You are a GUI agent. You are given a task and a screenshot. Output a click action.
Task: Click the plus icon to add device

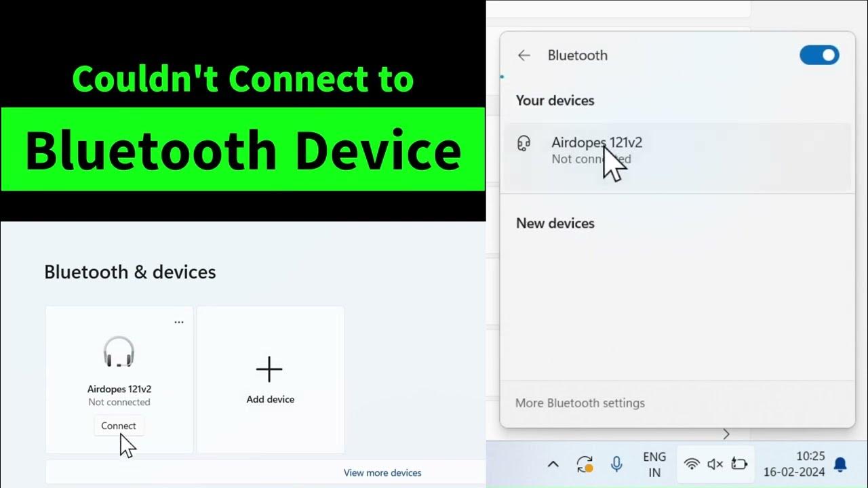click(269, 370)
